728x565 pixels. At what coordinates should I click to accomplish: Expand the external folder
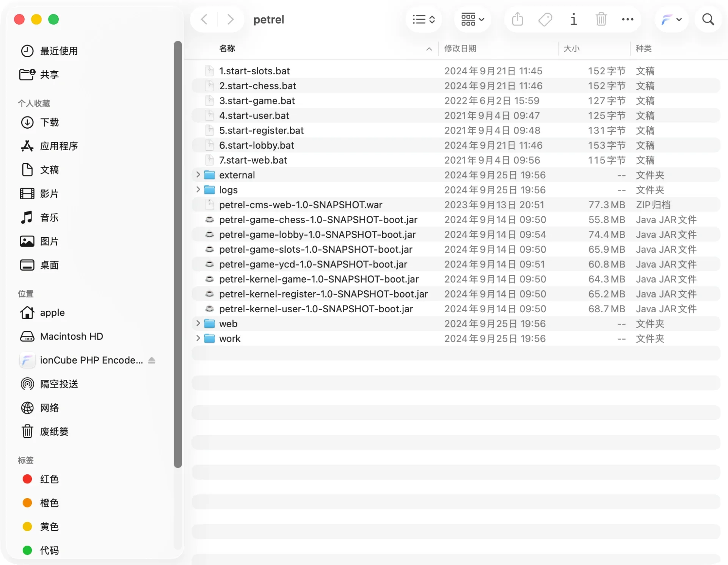(x=198, y=175)
